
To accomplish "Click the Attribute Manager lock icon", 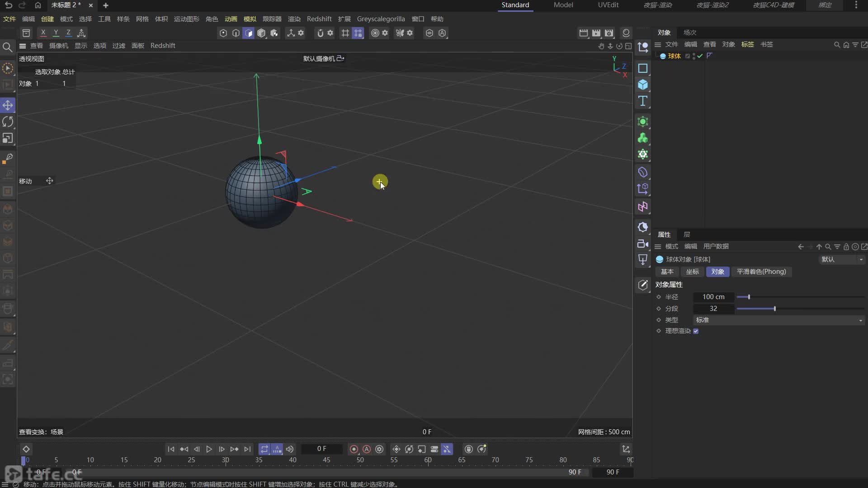I will (x=846, y=247).
